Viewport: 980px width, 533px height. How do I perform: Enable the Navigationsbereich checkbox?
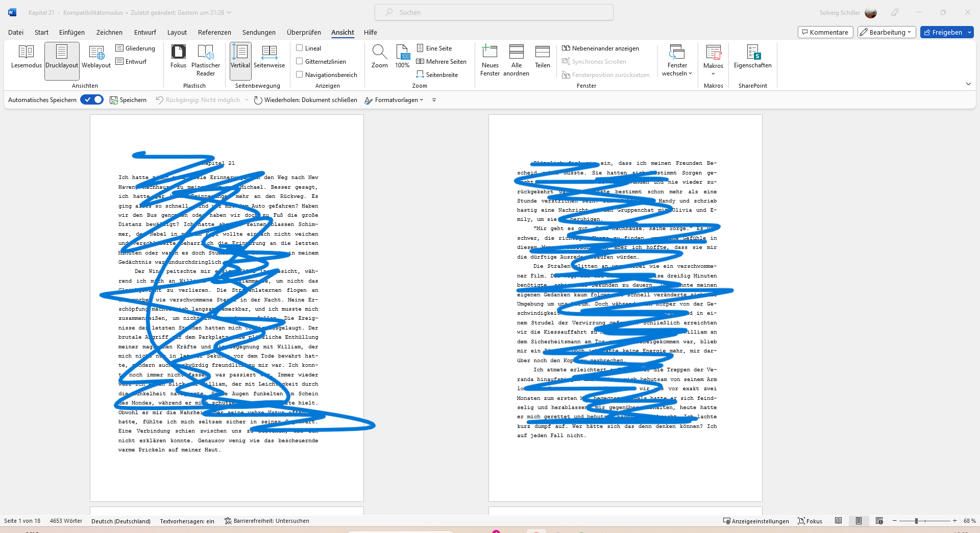pos(300,74)
